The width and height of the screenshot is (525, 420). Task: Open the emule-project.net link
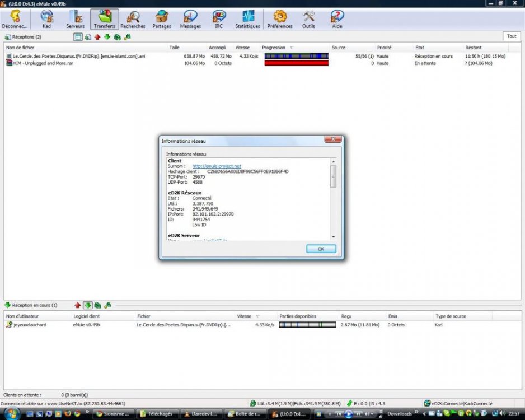pos(218,166)
